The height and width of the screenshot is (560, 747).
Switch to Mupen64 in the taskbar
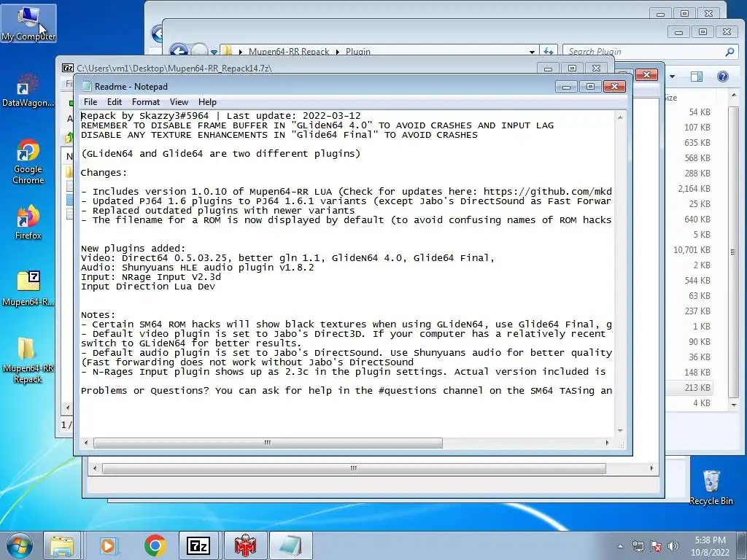click(x=245, y=545)
